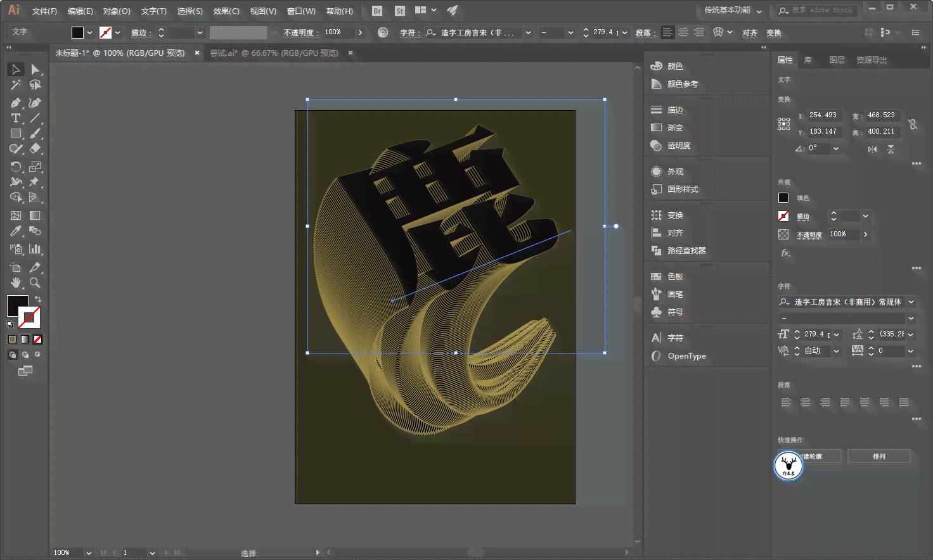Select the Lasso tool
933x560 pixels.
tap(35, 85)
